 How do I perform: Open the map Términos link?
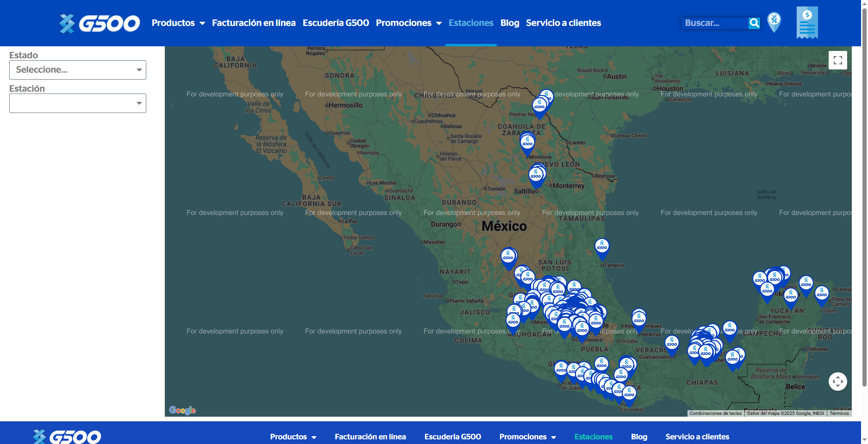(x=839, y=413)
